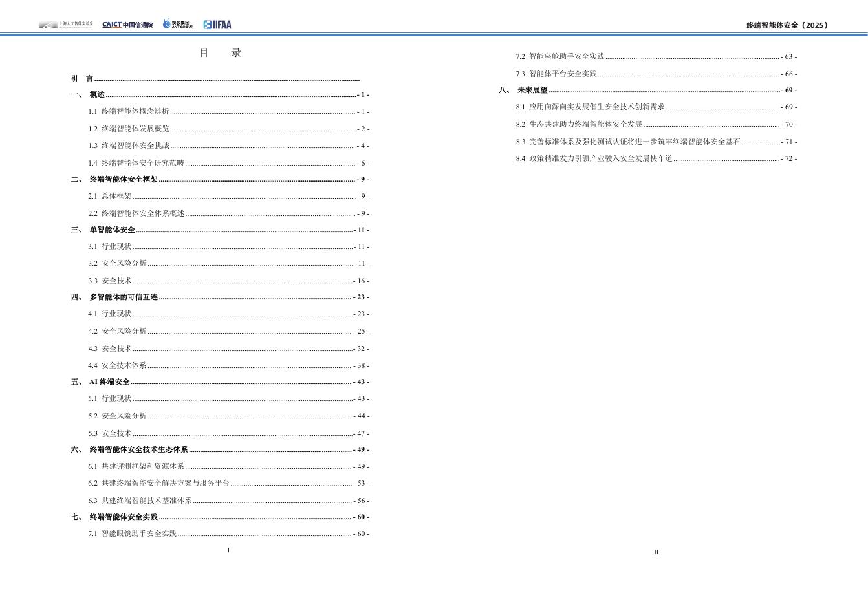Open section 2.2 终端智能体安全体系概述
Screen dimensions: 868x593
pos(229,213)
